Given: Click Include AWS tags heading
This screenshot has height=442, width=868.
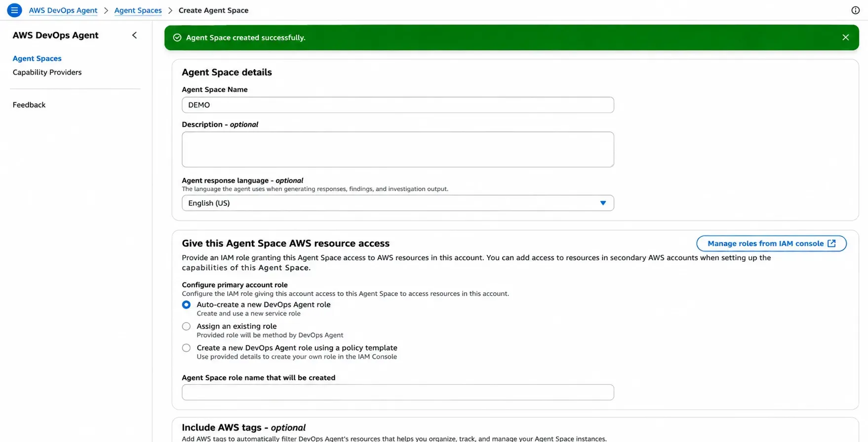Looking at the screenshot, I should click(243, 428).
